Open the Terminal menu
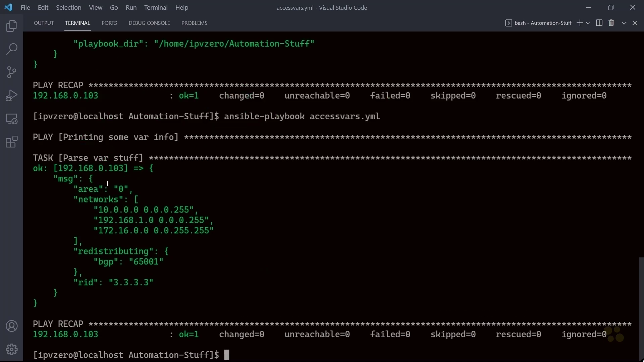This screenshot has width=644, height=362. (156, 7)
